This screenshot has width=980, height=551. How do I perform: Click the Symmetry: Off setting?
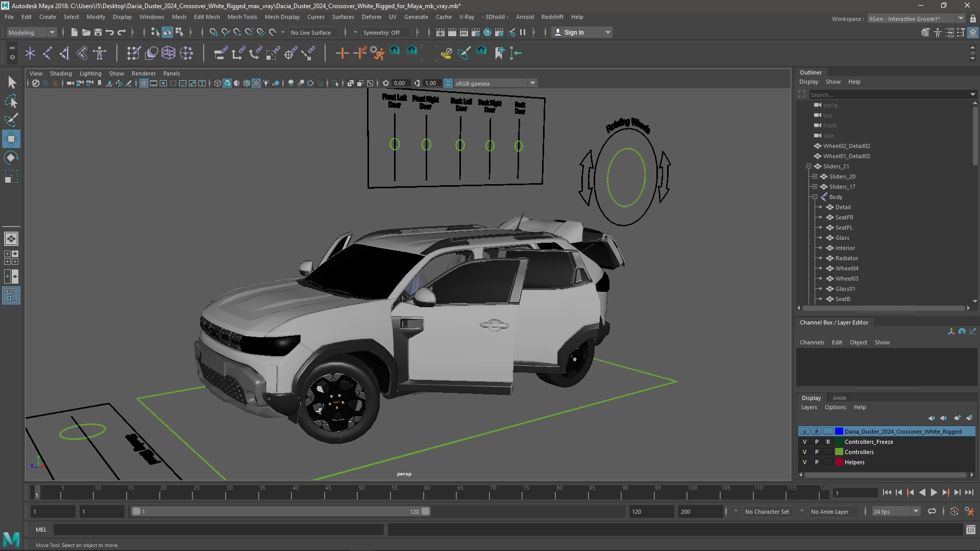pos(385,32)
